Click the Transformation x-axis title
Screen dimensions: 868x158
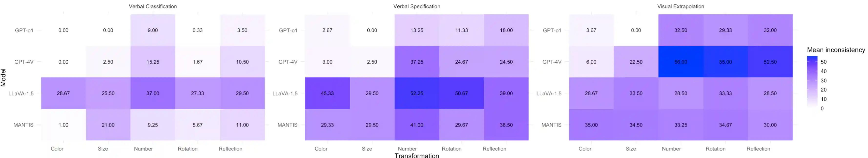pos(416,155)
